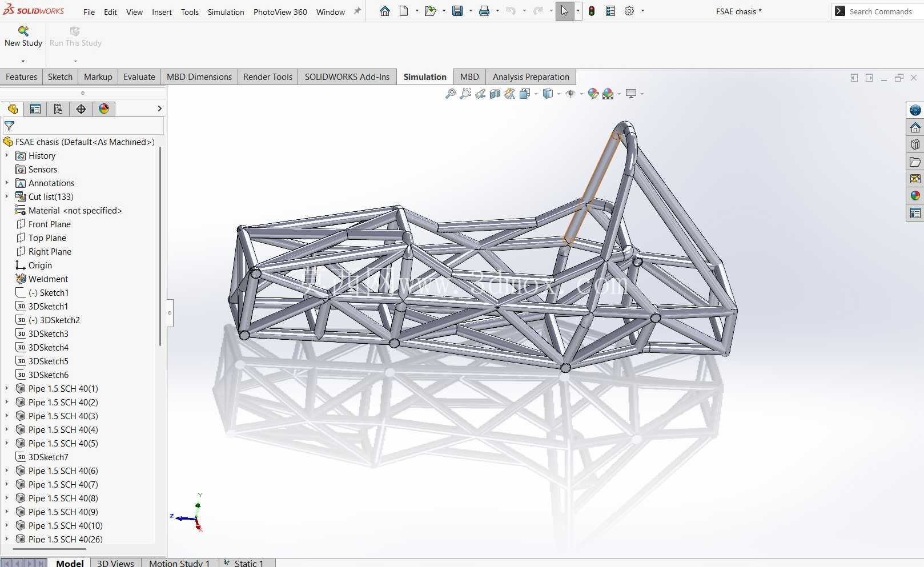Open the PhotoView 360 menu
This screenshot has width=924, height=567.
point(280,12)
